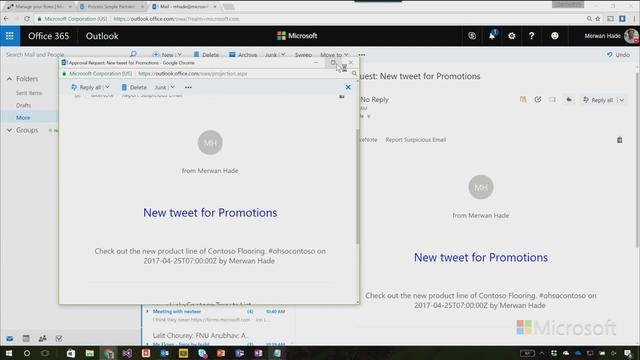This screenshot has height=360, width=640.
Task: Click the feedback smiley icon
Action: pyautogui.click(x=555, y=36)
